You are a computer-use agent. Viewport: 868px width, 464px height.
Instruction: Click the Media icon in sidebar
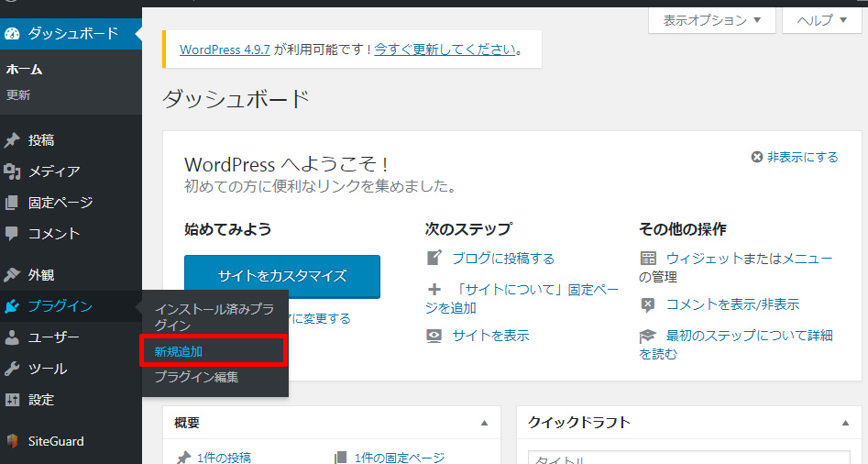(12, 171)
